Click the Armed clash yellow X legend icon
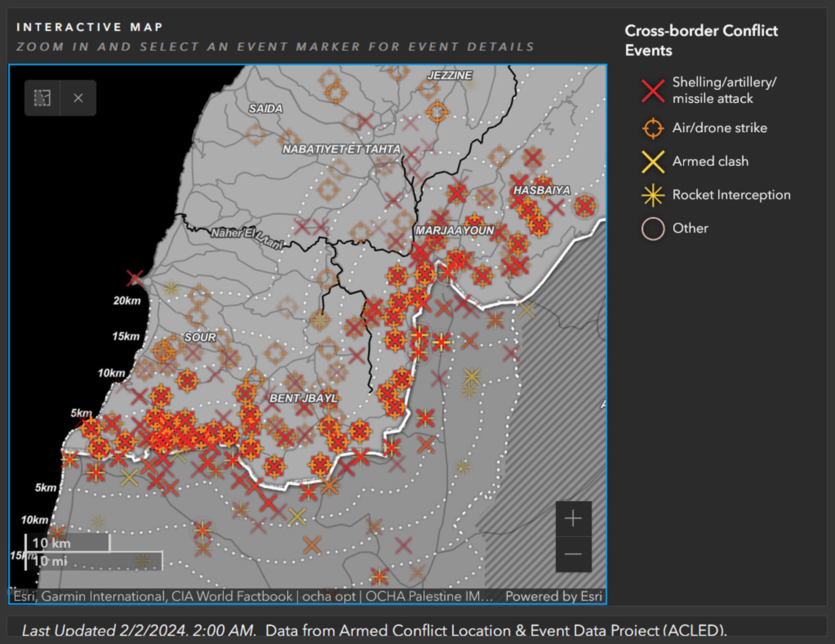The width and height of the screenshot is (835, 644). click(x=653, y=162)
